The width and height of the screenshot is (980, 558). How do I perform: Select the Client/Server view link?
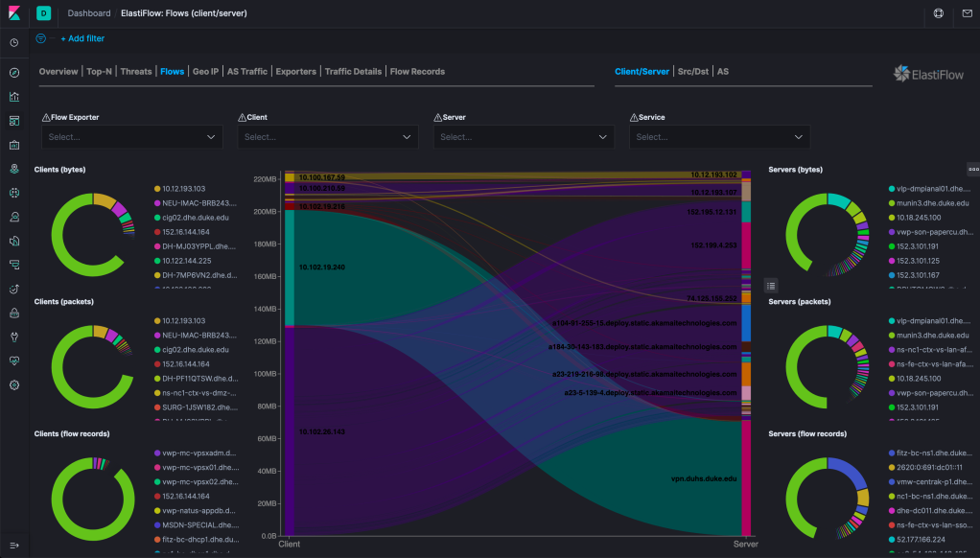pyautogui.click(x=642, y=72)
